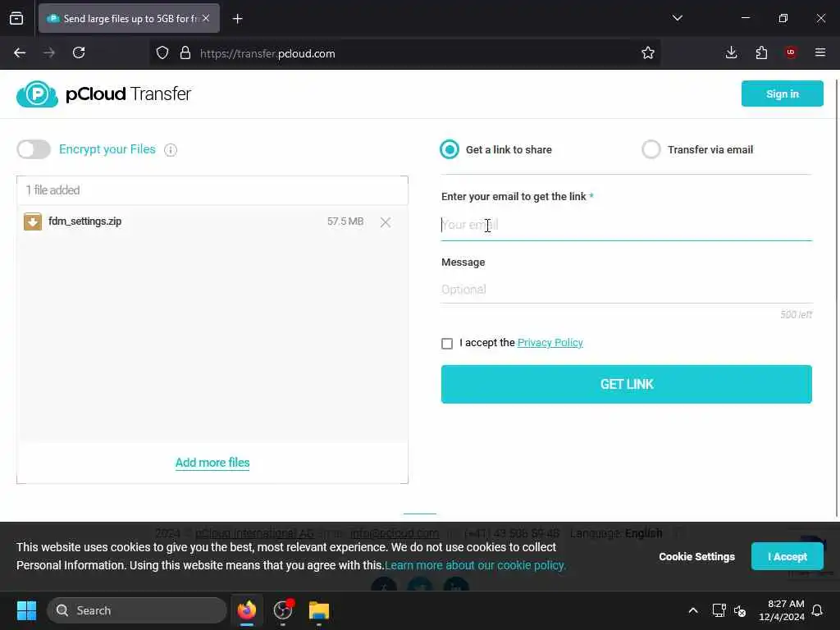Open Cookie Settings
This screenshot has height=630, width=840.
click(x=696, y=557)
